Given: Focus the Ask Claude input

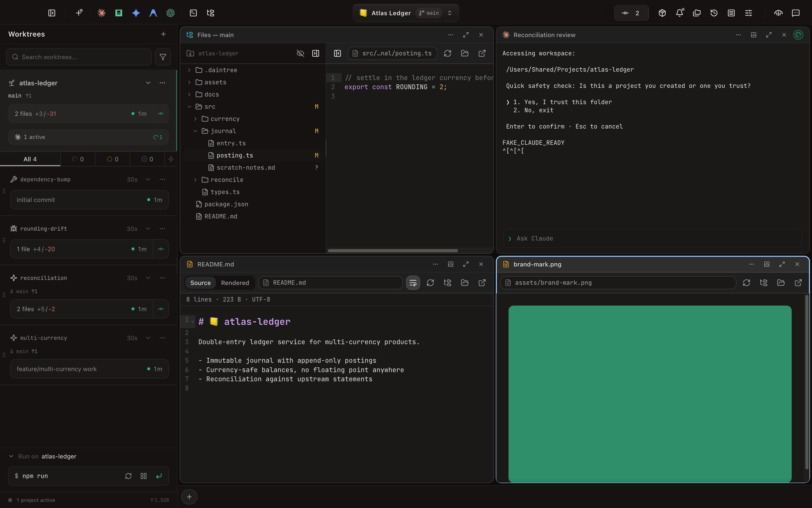Looking at the screenshot, I should [x=653, y=239].
